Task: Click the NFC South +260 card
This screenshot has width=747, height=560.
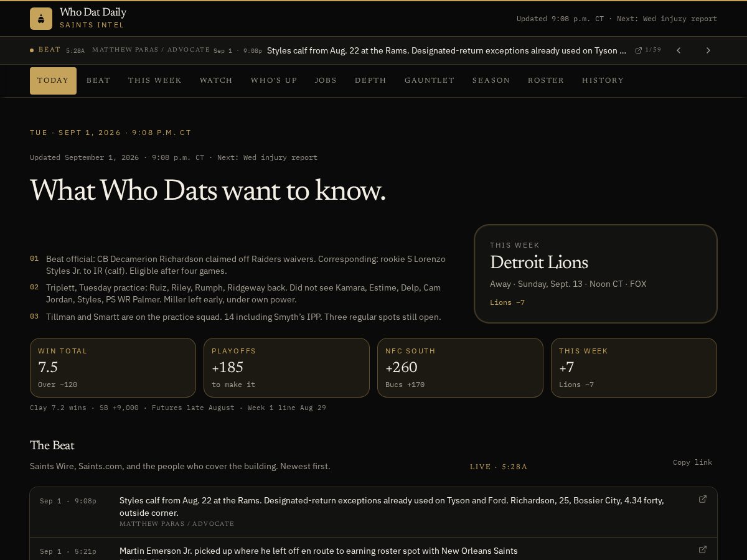Action: coord(460,368)
